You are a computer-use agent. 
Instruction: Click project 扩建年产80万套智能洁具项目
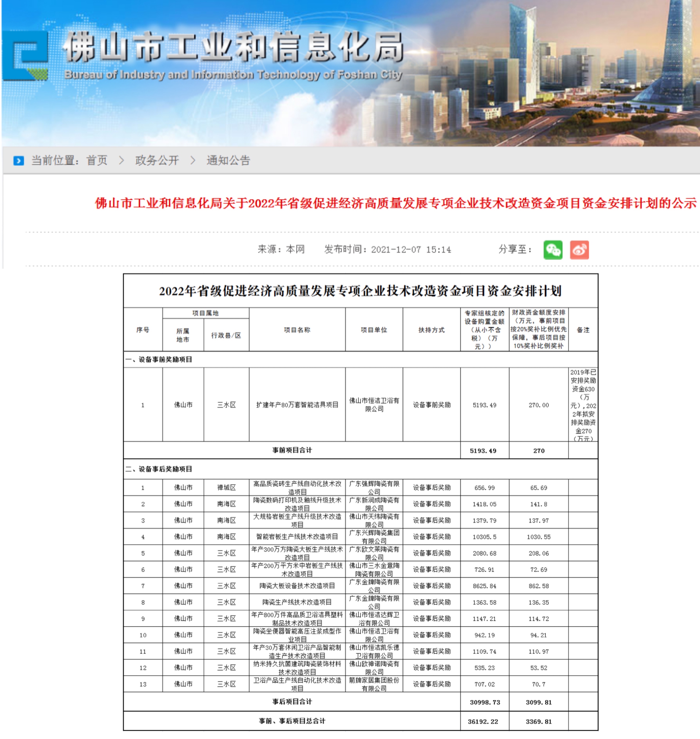point(297,405)
